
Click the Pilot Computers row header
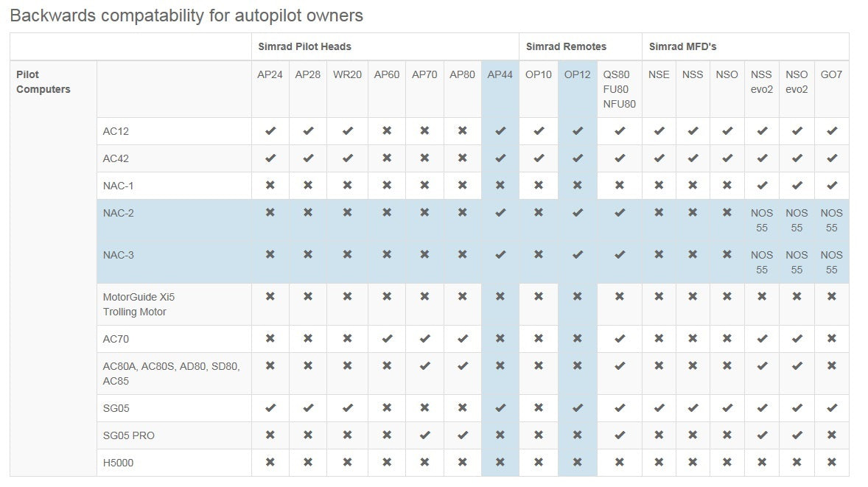[x=43, y=82]
